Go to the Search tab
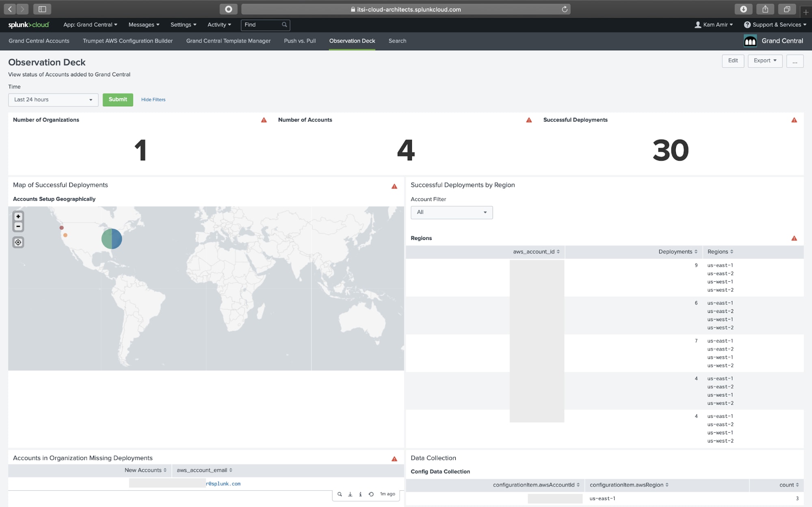The image size is (812, 507). 397,41
